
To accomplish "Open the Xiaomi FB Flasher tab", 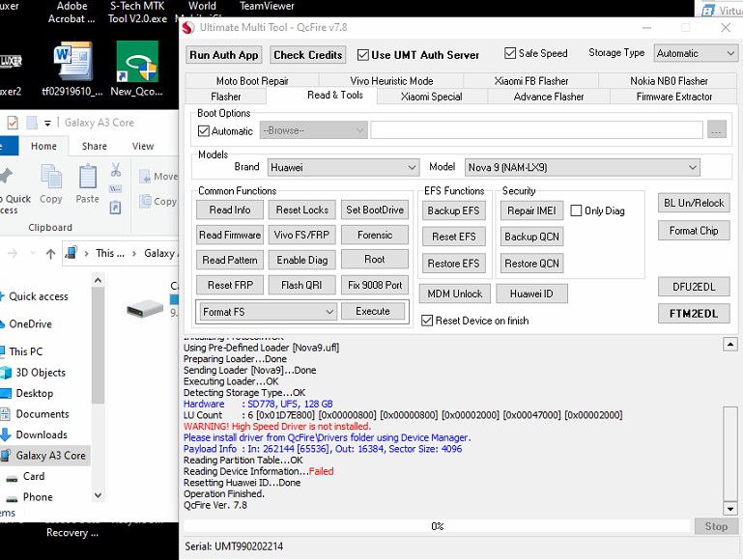I will (x=531, y=81).
